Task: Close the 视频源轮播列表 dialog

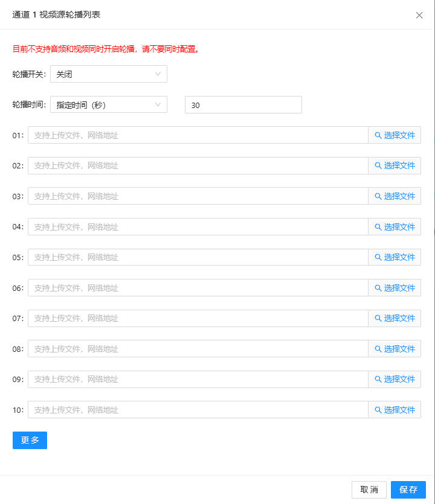Action: tap(419, 15)
